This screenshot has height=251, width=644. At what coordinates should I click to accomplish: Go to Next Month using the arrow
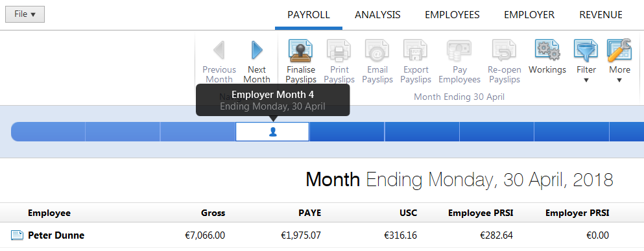click(257, 50)
